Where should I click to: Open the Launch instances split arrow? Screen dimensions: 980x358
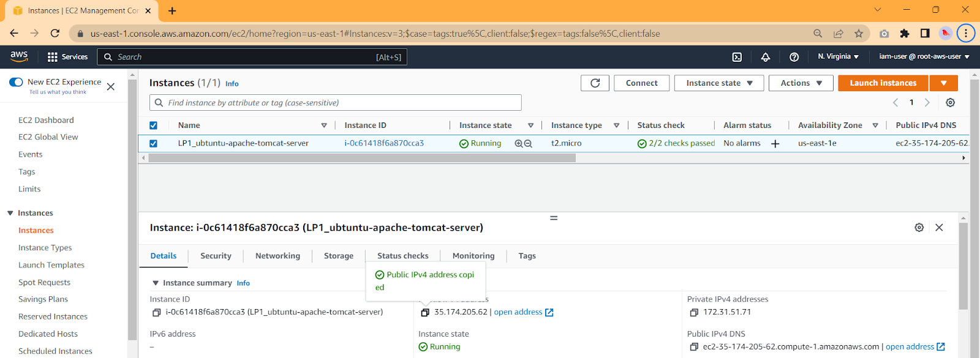944,83
